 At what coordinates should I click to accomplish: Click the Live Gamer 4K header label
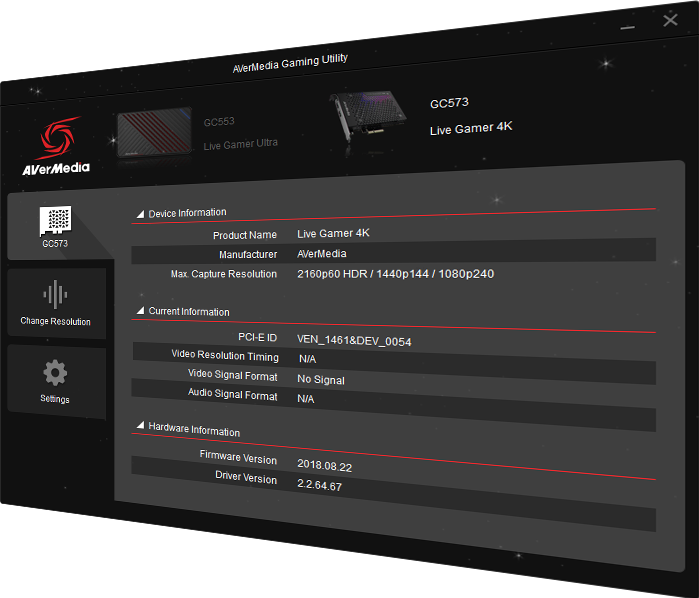point(471,128)
